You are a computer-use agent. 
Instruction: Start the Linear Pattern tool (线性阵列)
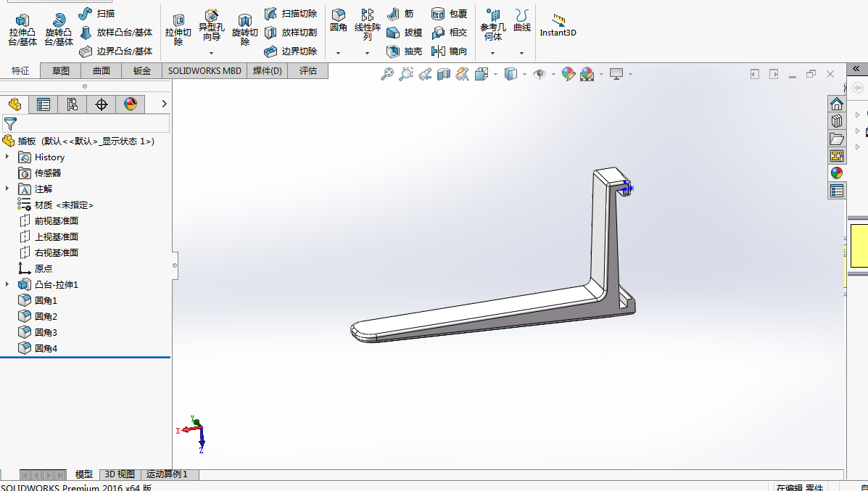[368, 25]
